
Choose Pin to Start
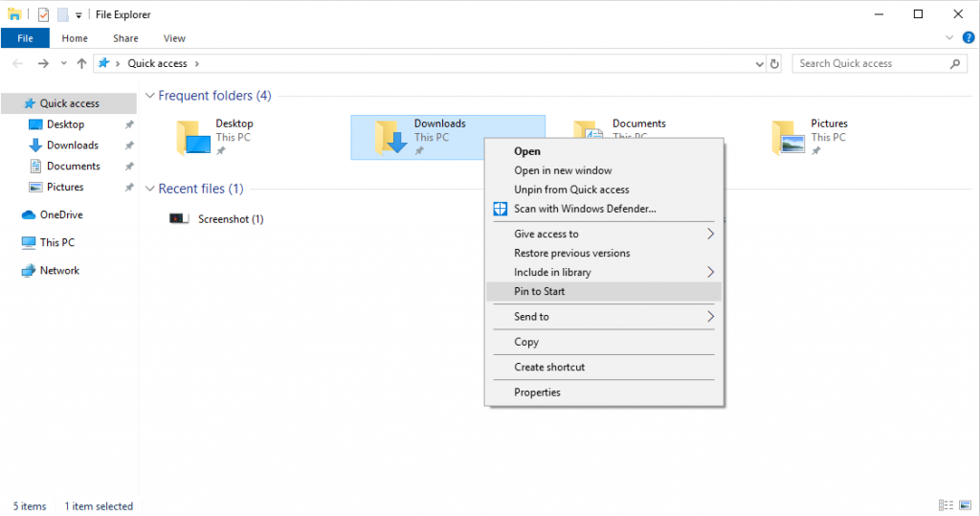click(x=604, y=291)
